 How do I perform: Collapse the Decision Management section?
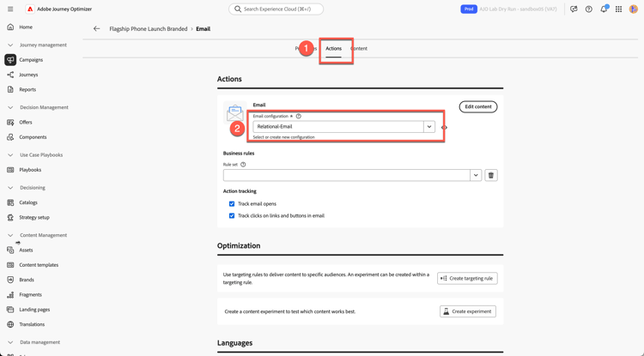coord(10,107)
